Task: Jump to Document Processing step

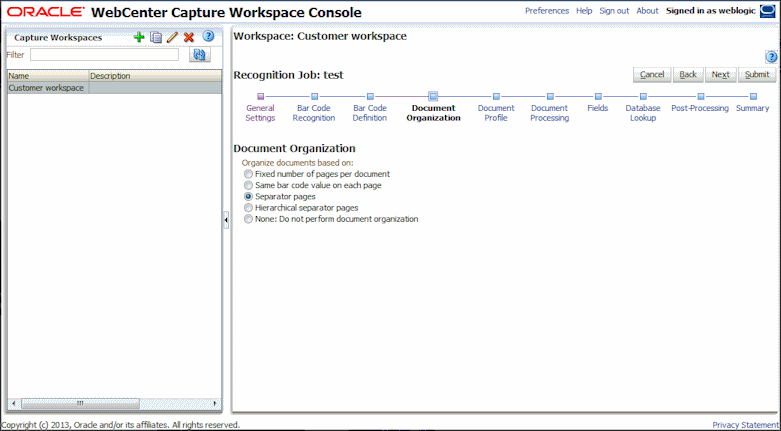Action: pos(549,113)
